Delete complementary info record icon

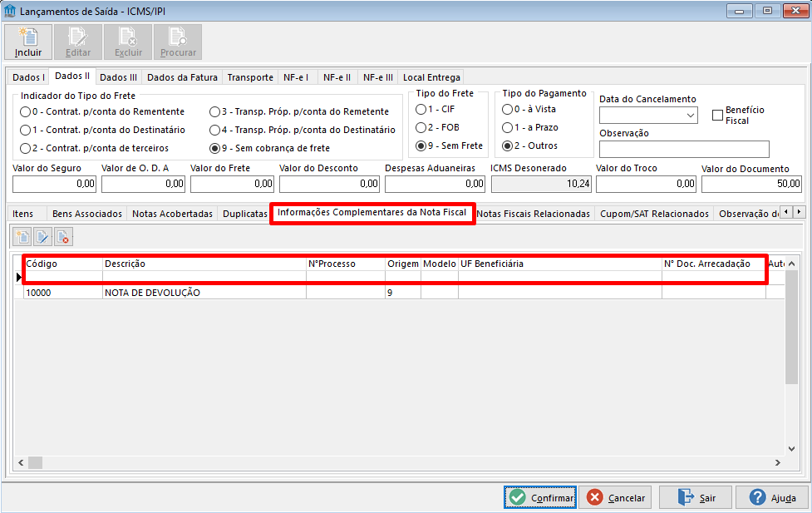coord(62,237)
